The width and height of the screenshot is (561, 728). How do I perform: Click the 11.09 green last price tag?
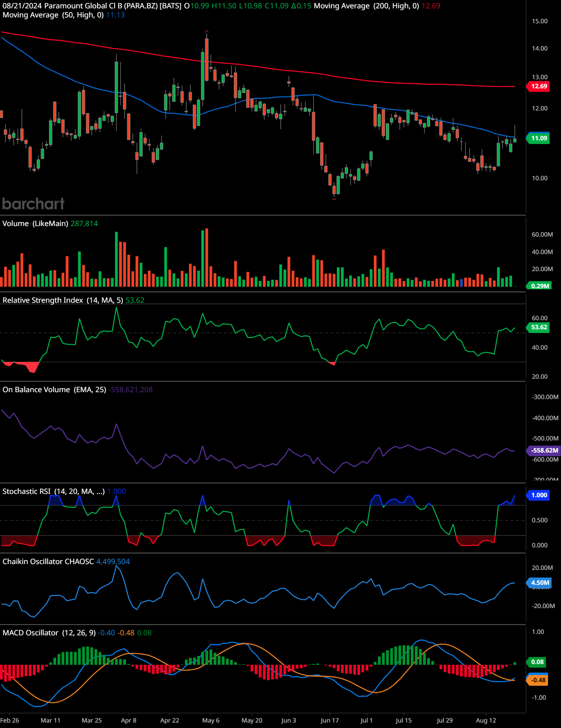pos(538,138)
